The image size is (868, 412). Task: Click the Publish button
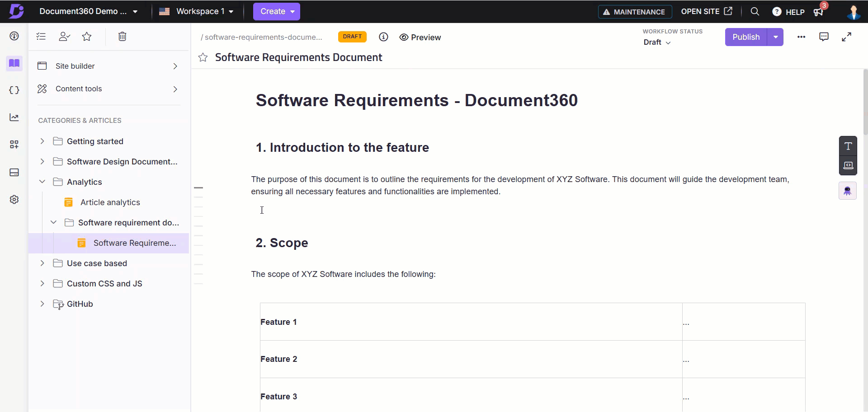click(746, 37)
